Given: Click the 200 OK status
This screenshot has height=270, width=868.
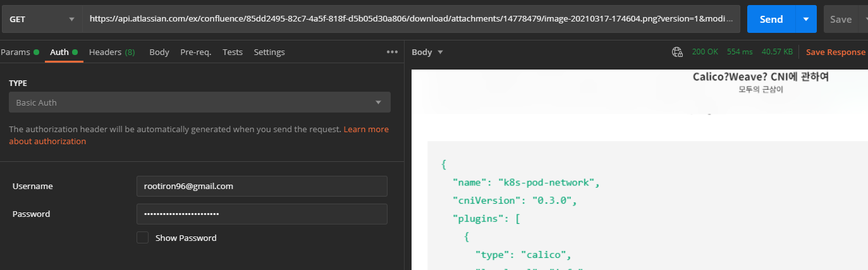Looking at the screenshot, I should (705, 52).
